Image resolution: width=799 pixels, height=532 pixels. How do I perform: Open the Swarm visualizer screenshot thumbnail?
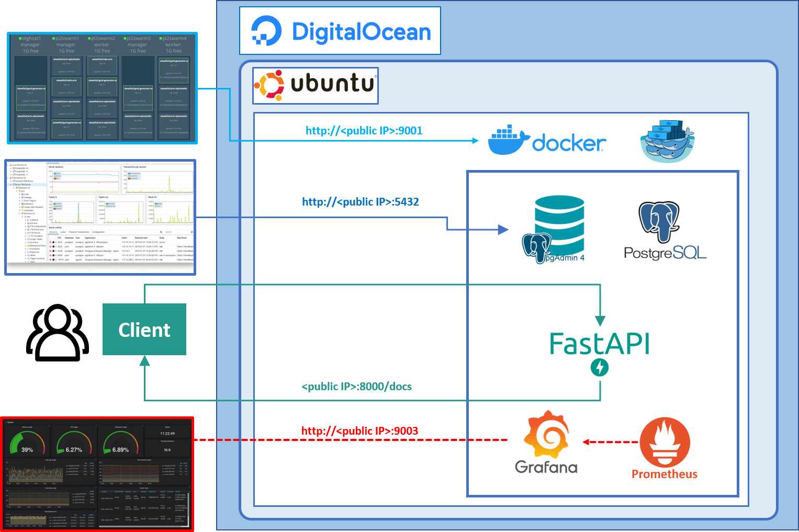(x=103, y=88)
